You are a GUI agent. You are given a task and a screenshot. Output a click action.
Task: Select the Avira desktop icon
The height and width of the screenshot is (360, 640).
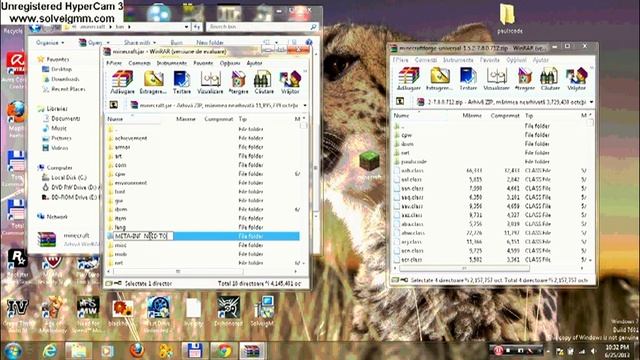point(16,65)
